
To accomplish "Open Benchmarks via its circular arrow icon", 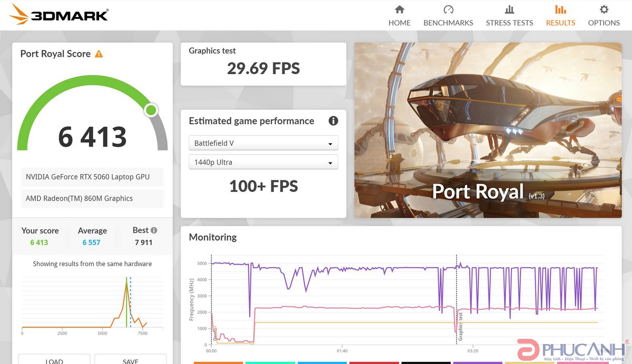I will pyautogui.click(x=448, y=9).
